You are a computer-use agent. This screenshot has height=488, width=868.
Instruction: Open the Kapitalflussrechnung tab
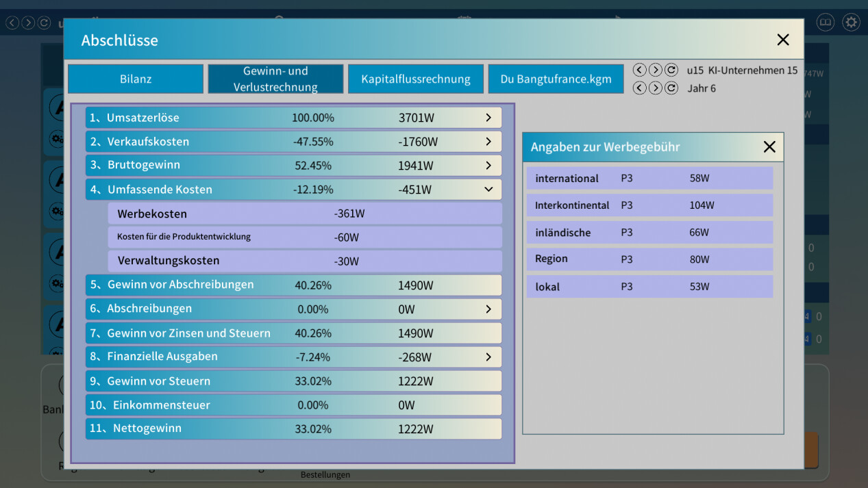416,79
